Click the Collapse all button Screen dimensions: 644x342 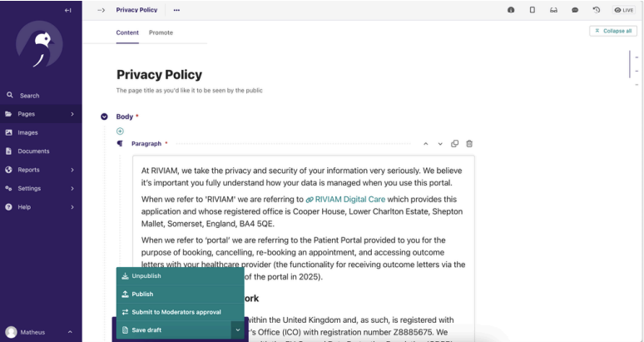tap(612, 31)
